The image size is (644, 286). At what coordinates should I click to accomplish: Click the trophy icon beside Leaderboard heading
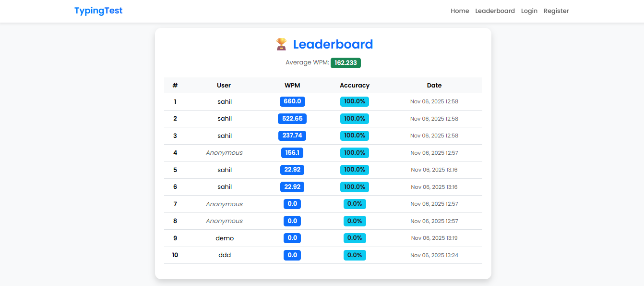pyautogui.click(x=281, y=44)
